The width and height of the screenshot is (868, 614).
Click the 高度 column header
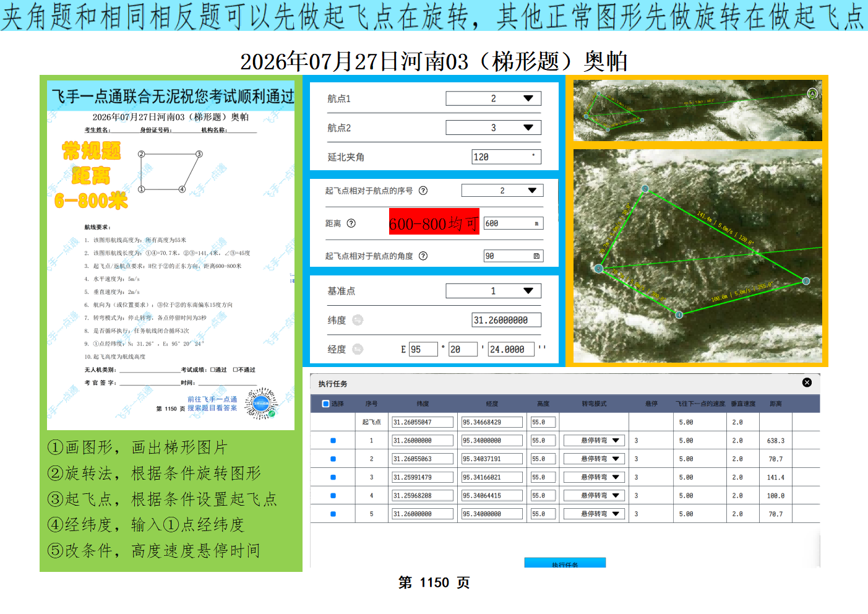click(543, 404)
